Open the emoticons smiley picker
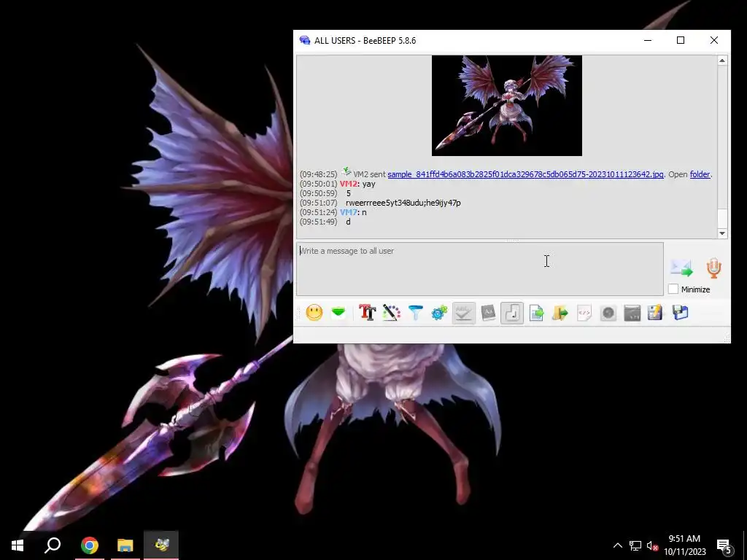The image size is (747, 560). 314,313
